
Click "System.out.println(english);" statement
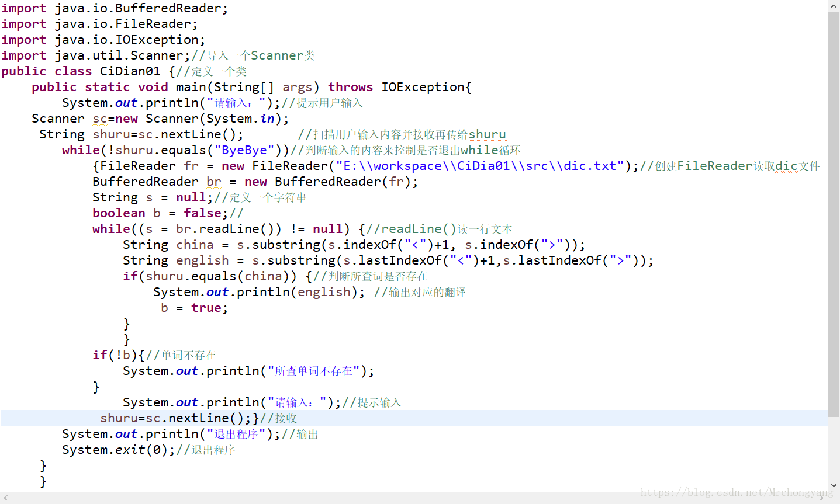point(259,292)
